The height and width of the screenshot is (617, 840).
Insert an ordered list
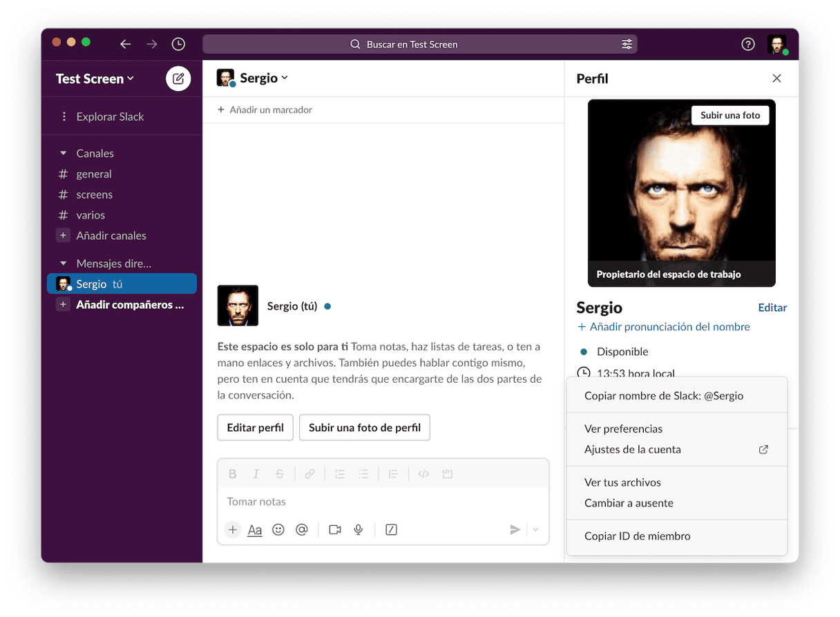click(340, 474)
